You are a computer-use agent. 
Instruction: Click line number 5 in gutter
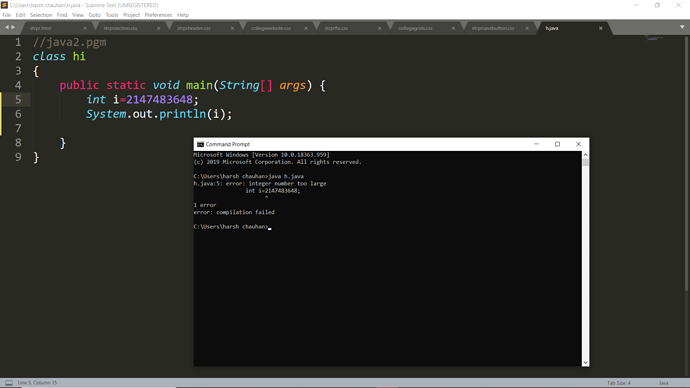pos(18,99)
